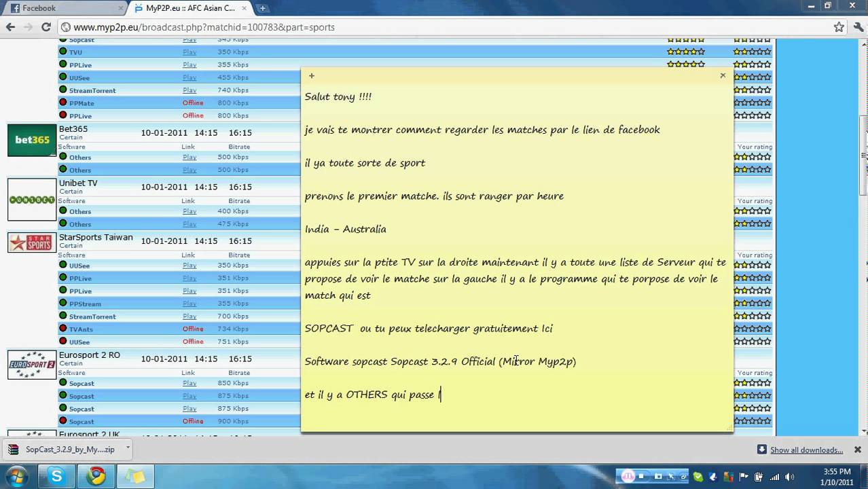Play the PPStream 355 Kbps stream

[189, 304]
